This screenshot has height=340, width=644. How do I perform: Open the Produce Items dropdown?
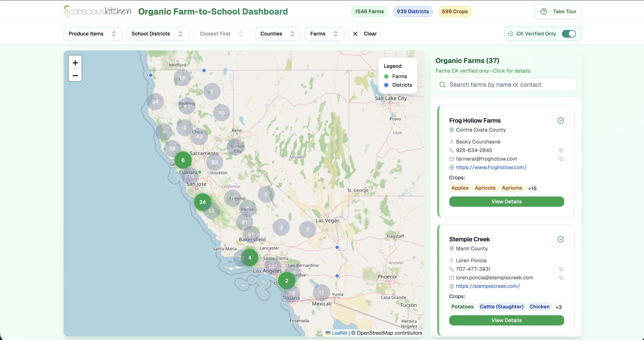[93, 34]
